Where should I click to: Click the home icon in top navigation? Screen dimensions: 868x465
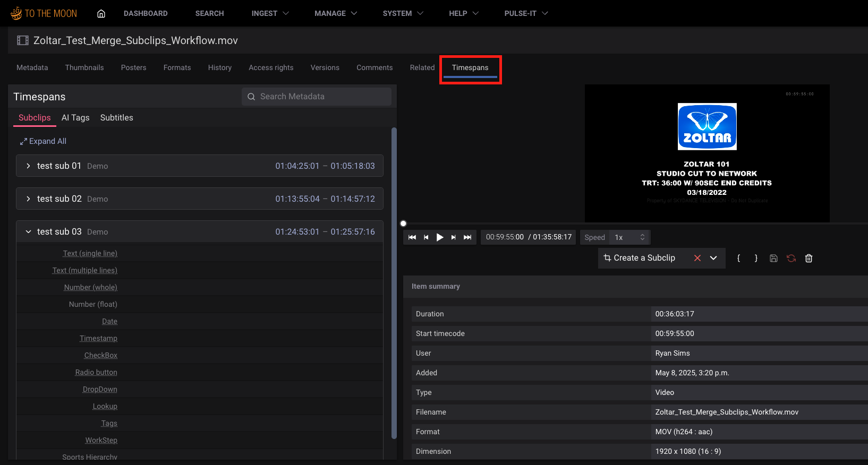101,13
